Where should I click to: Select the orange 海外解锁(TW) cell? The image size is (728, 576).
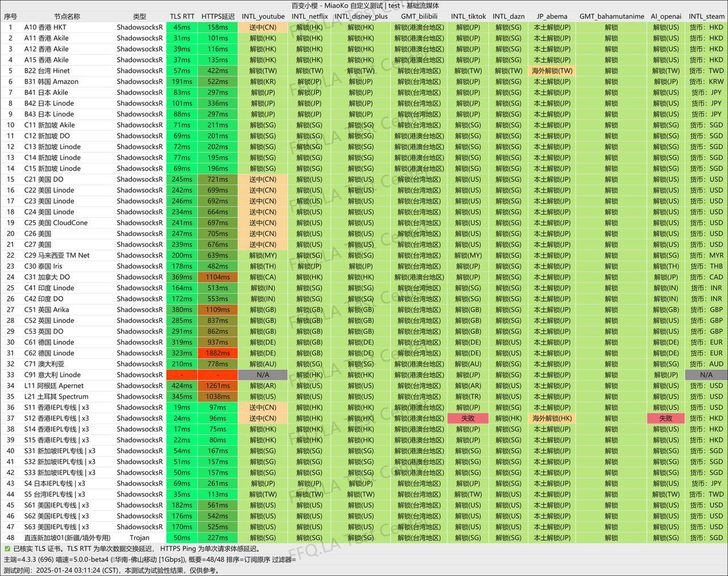[552, 71]
